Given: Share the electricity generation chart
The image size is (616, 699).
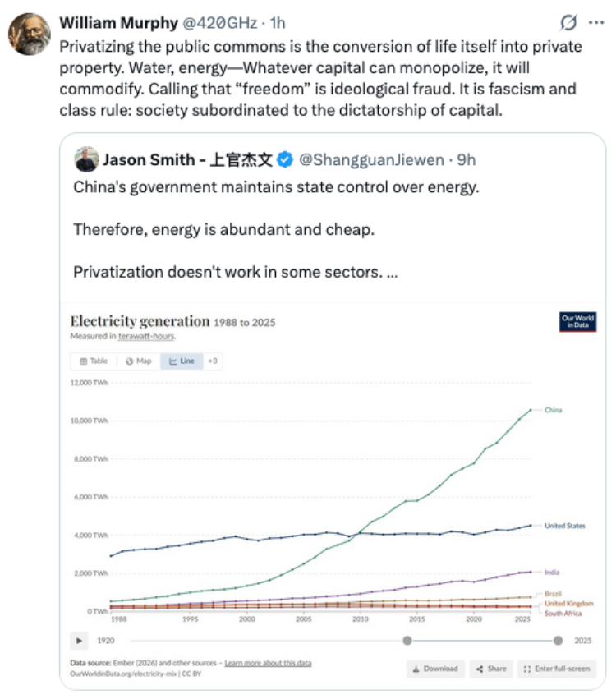Looking at the screenshot, I should click(x=491, y=669).
